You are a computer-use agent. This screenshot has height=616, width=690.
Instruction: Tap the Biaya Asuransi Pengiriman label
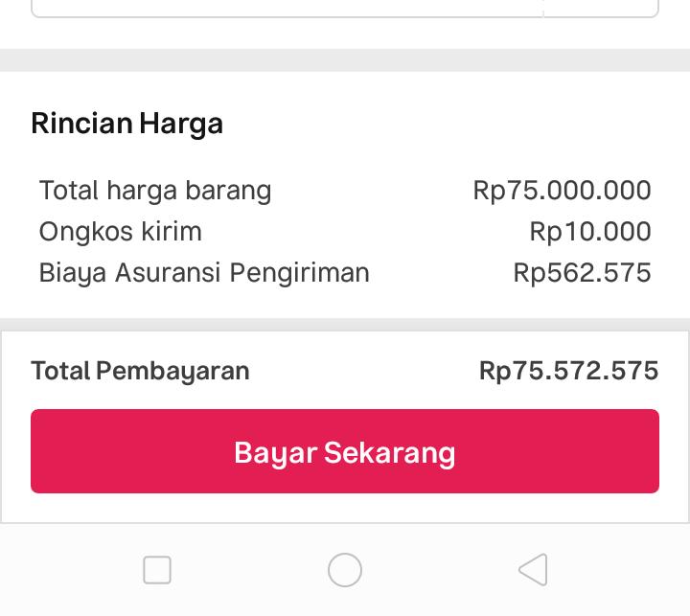204,273
